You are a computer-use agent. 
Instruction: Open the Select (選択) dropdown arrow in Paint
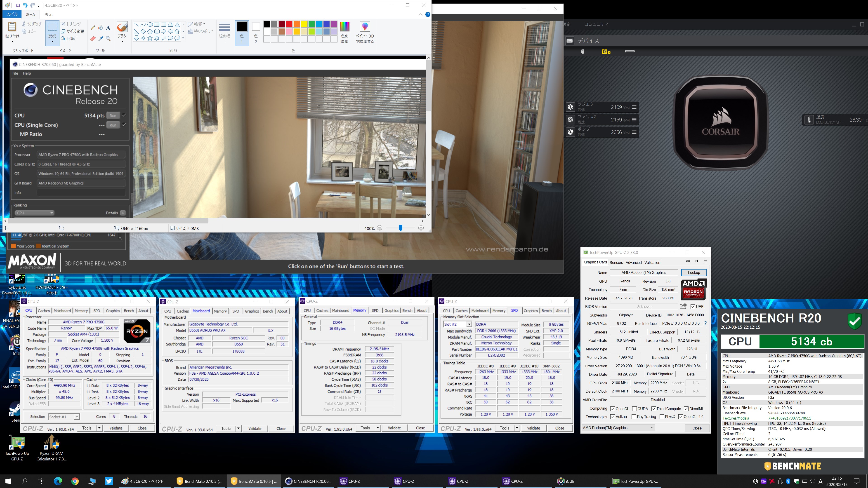point(52,42)
